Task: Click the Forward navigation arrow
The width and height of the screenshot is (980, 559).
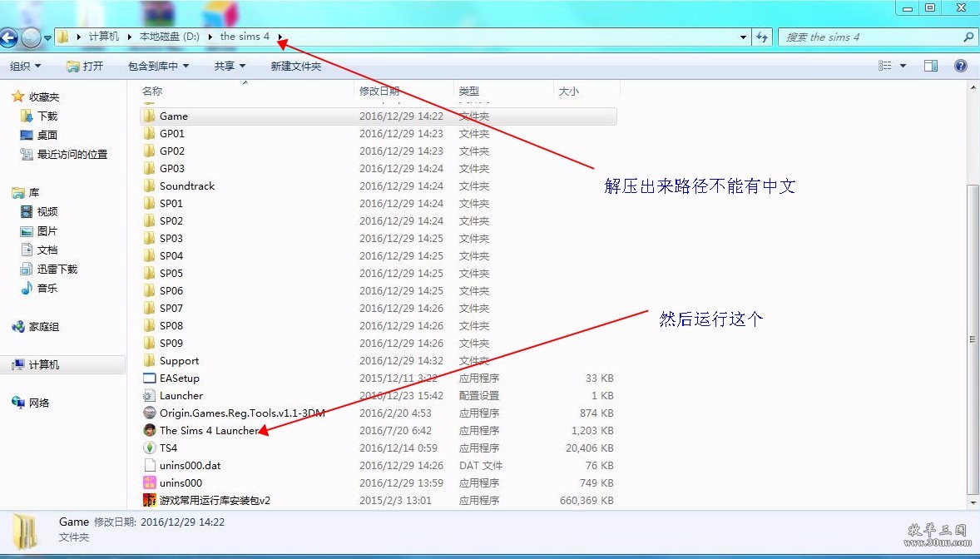Action: (x=31, y=38)
